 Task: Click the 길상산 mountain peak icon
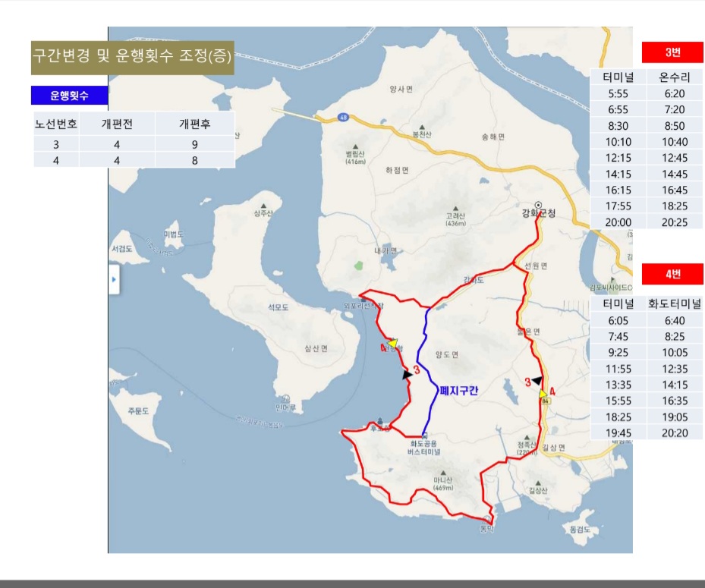[x=538, y=483]
